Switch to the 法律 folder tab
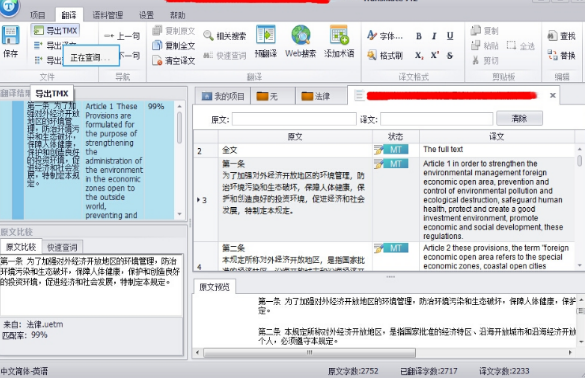This screenshot has height=379, width=585. [x=321, y=96]
